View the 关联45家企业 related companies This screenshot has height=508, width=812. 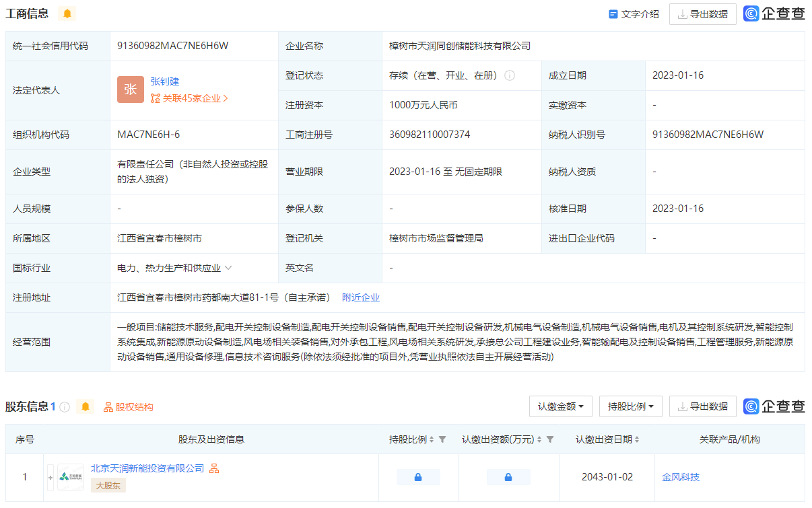[x=189, y=98]
